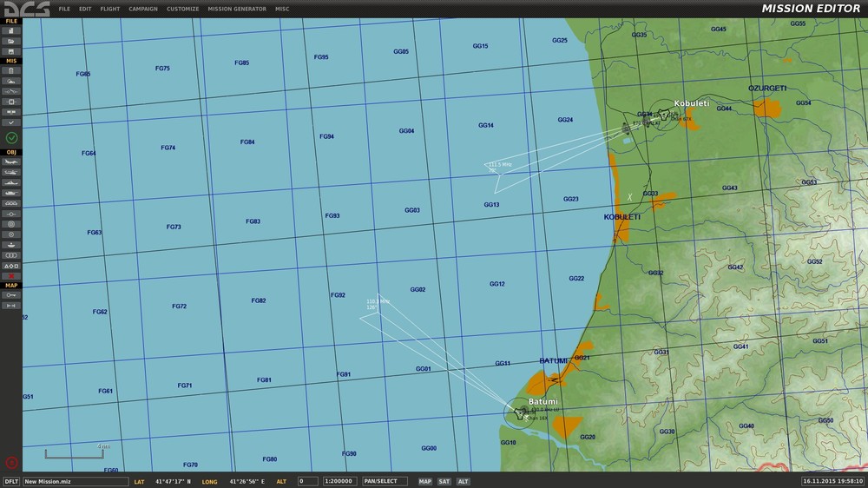Switch to MAP view mode

point(424,481)
